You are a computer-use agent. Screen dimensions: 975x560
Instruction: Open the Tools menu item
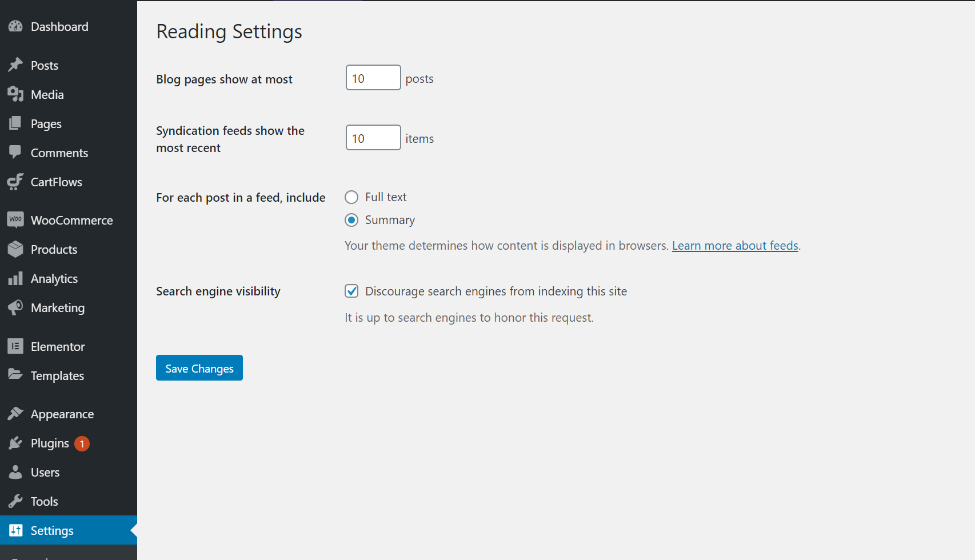44,502
